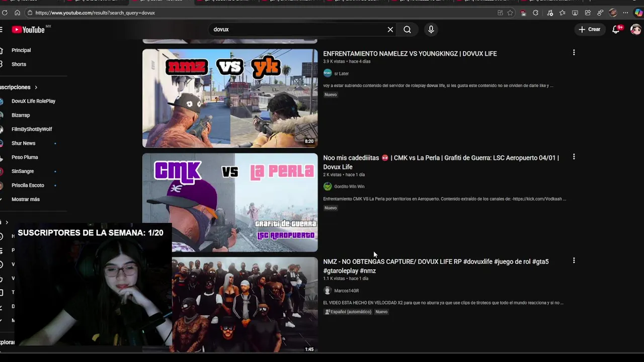View site info lock icon
Image resolution: width=644 pixels, height=362 pixels.
30,13
